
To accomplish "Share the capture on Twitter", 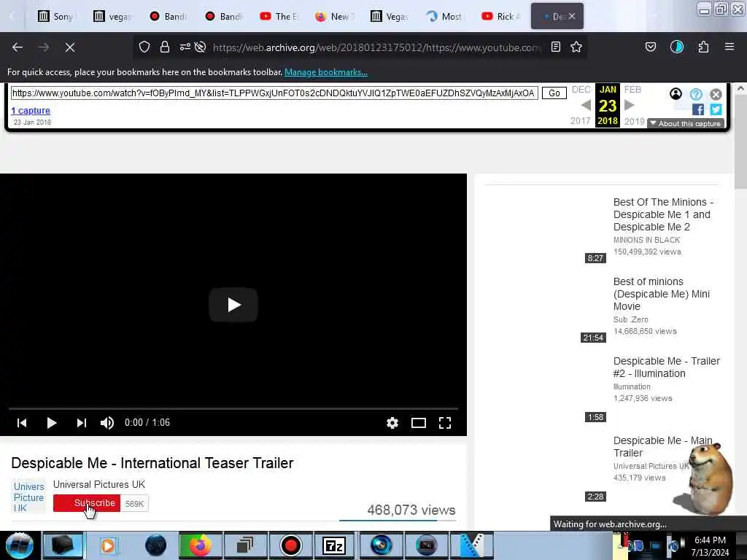I will 716,109.
